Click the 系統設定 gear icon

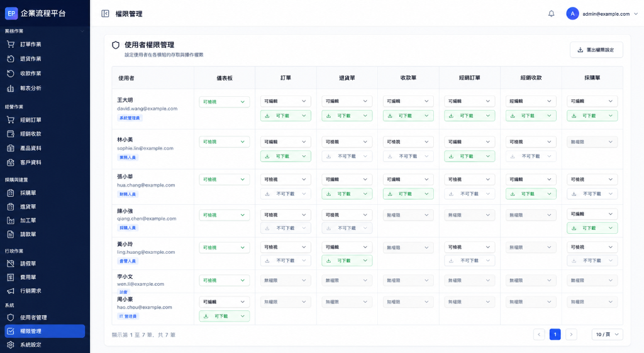pyautogui.click(x=11, y=345)
